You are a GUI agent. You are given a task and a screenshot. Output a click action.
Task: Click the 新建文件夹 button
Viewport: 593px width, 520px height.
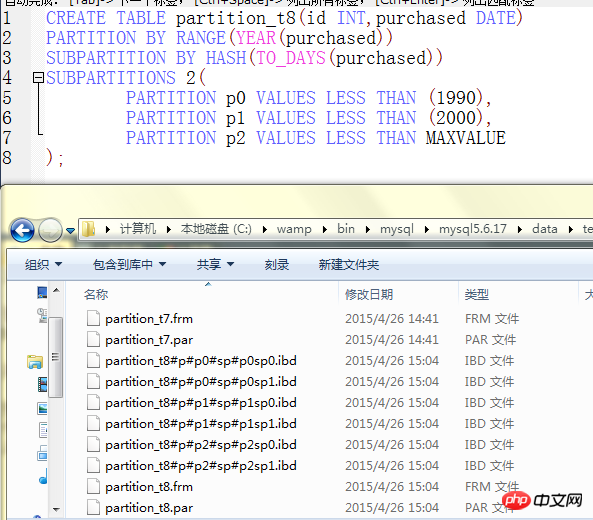coord(349,264)
